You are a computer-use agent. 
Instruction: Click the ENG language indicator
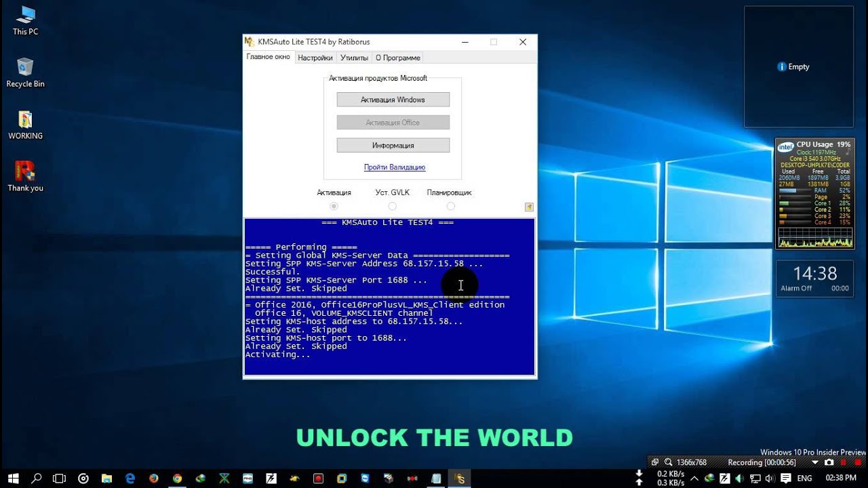point(805,478)
